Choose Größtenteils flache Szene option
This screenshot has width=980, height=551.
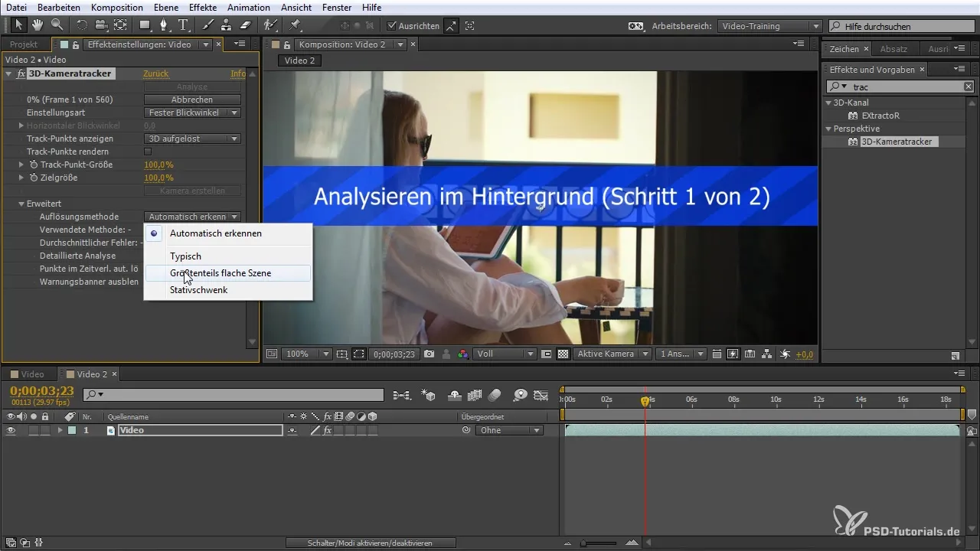click(x=228, y=273)
